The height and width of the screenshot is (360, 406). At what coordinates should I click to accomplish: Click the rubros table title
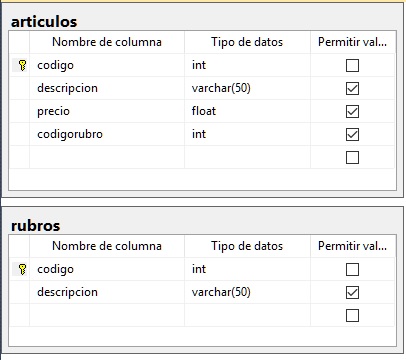pyautogui.click(x=36, y=226)
